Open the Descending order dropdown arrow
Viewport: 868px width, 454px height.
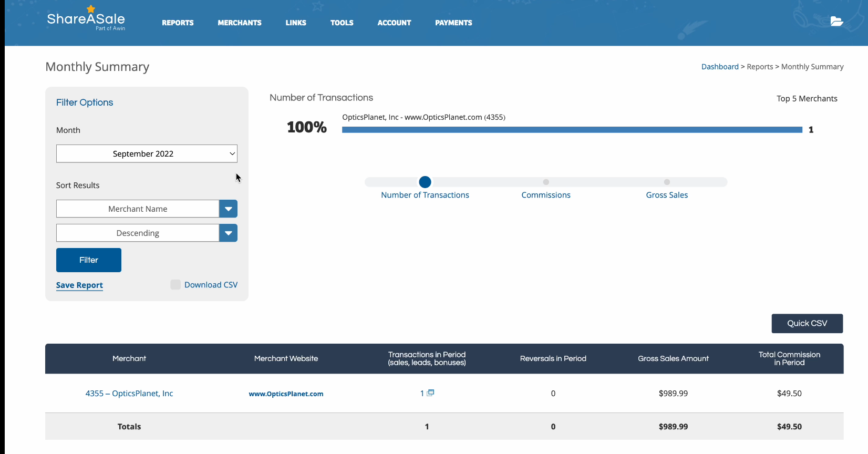tap(228, 233)
